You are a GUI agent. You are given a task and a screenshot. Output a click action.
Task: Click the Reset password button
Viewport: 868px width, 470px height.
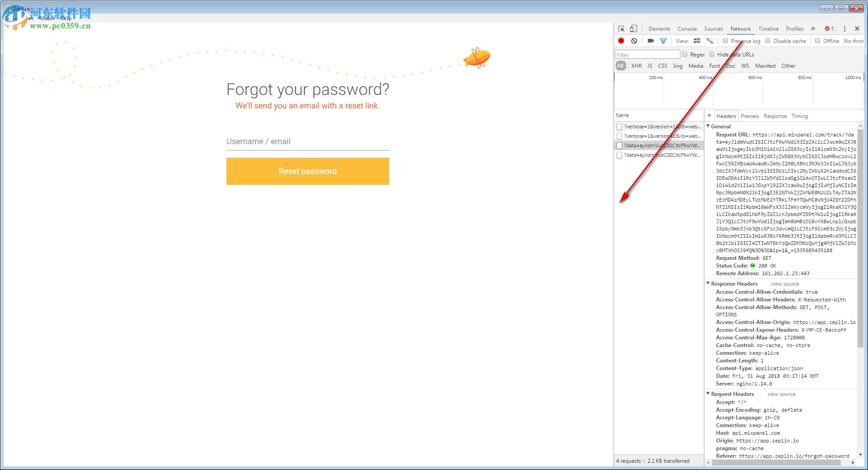(307, 171)
